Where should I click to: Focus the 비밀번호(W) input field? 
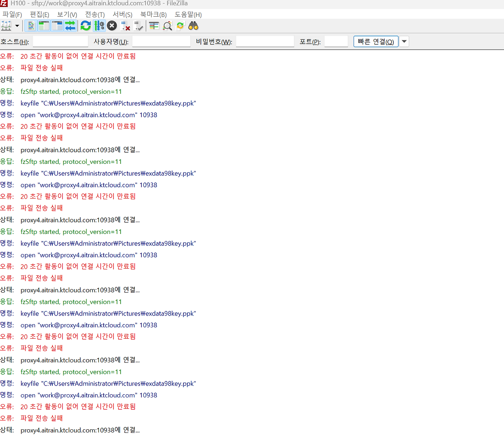coord(265,41)
